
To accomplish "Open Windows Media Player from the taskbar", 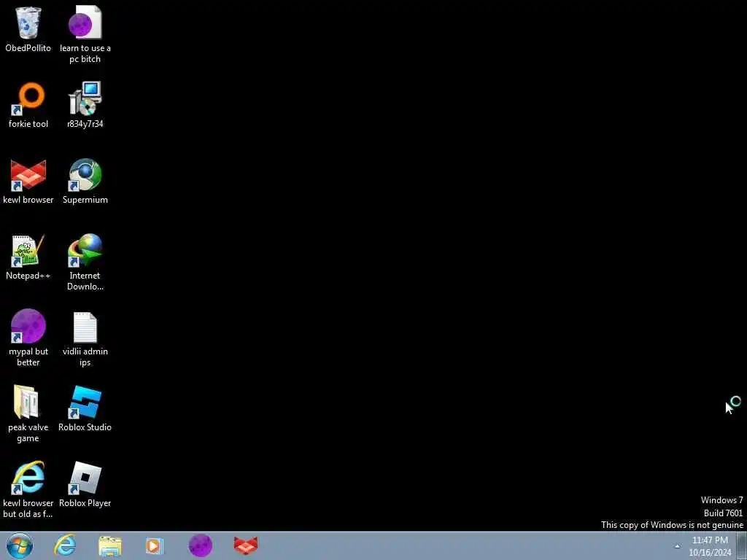I will point(154,546).
